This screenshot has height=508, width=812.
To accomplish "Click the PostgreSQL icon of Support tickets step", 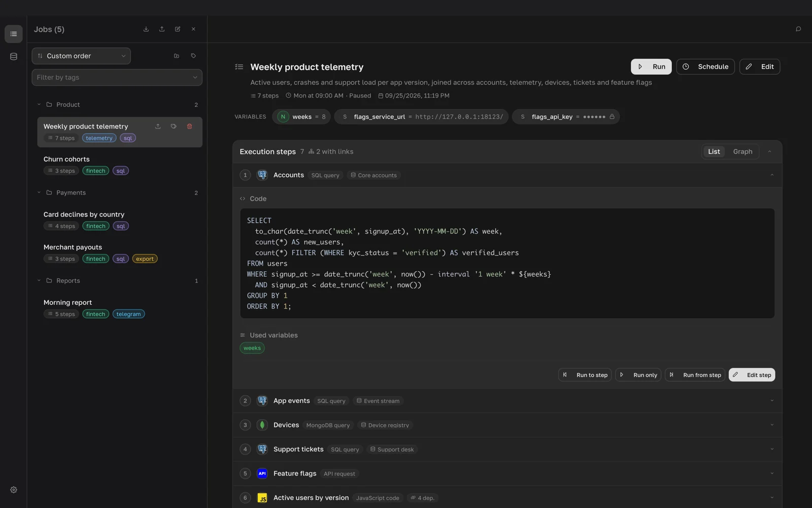I will pos(262,450).
